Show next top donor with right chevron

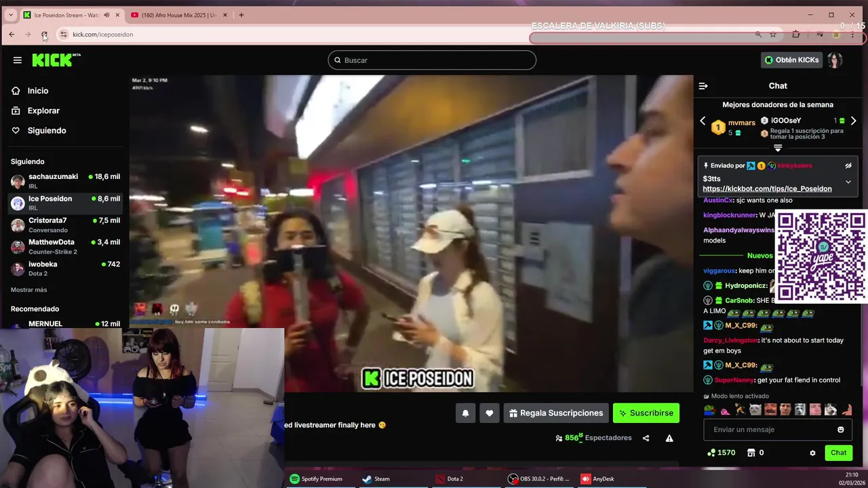pos(853,121)
